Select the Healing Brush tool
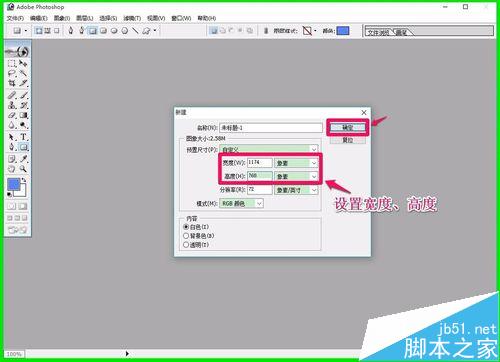 click(x=12, y=96)
